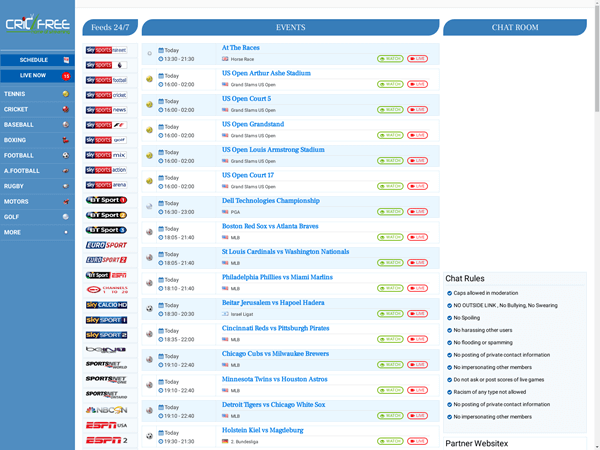600x450 pixels.
Task: Open the Eurosport feed logo
Action: click(x=106, y=245)
